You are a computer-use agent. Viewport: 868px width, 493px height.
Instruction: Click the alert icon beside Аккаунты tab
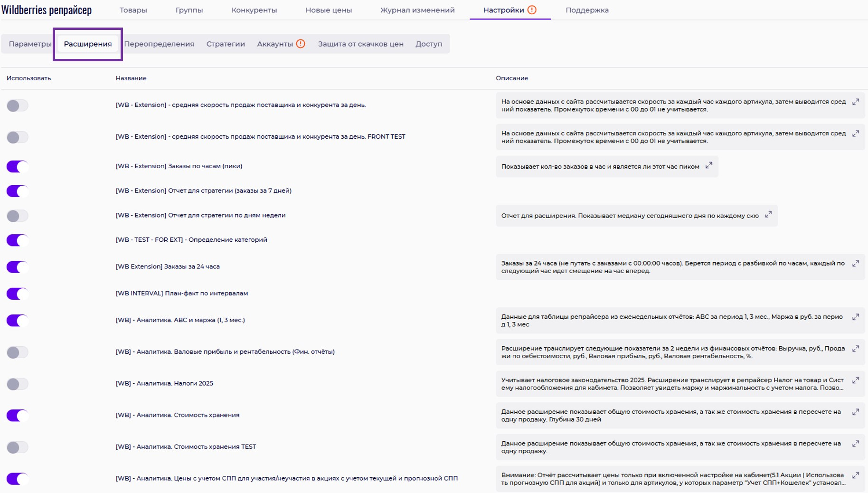point(301,44)
